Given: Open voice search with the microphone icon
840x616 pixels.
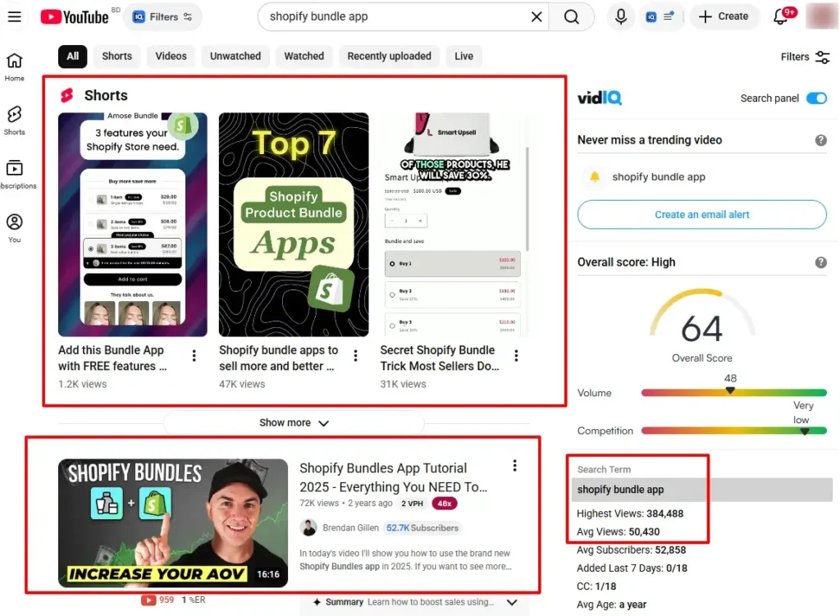Looking at the screenshot, I should 621,16.
